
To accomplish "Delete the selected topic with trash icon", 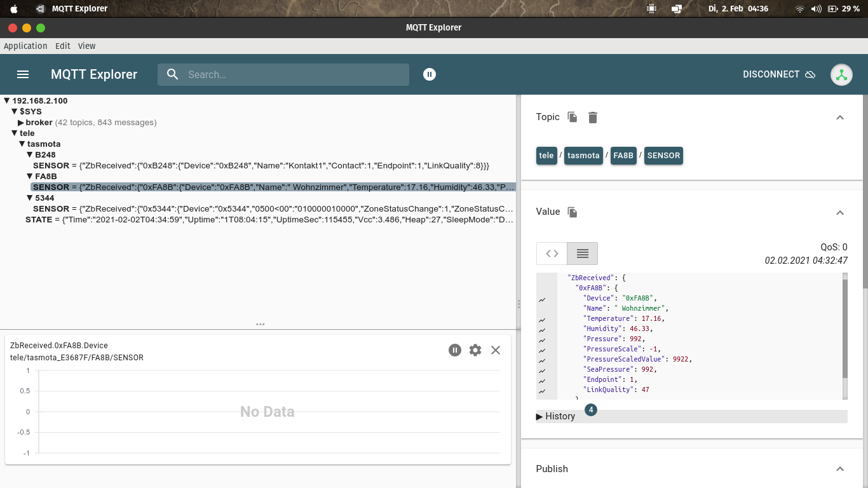I will [593, 117].
